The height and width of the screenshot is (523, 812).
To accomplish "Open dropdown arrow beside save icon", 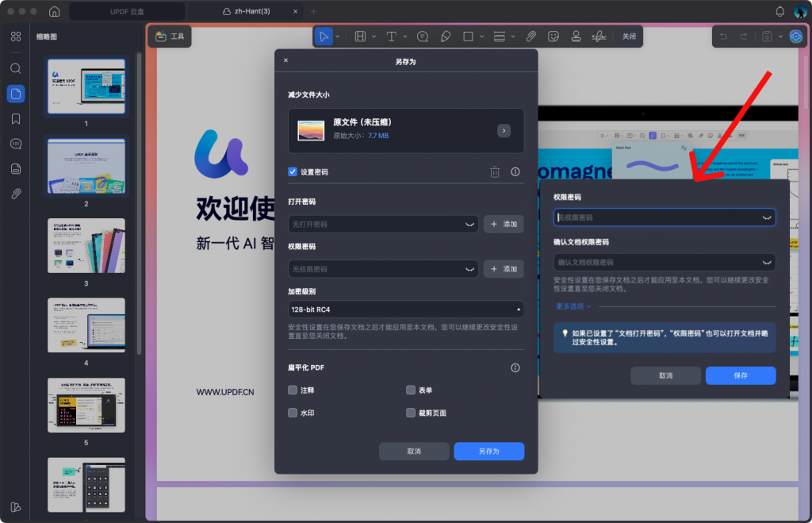I will pos(780,37).
